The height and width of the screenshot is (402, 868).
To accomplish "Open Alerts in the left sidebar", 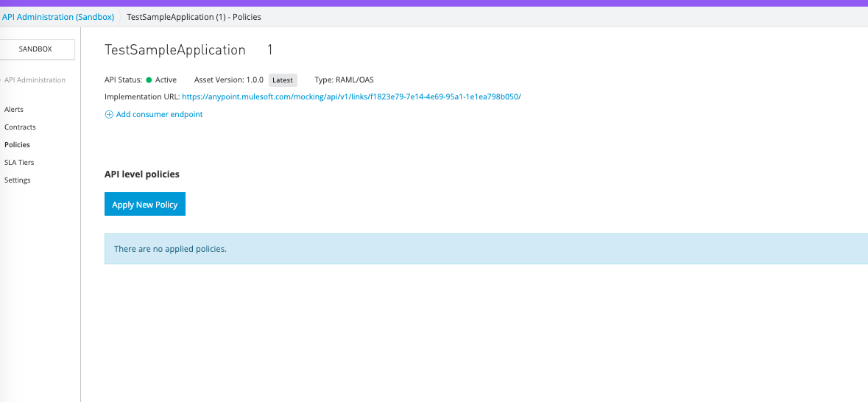I will click(x=14, y=110).
